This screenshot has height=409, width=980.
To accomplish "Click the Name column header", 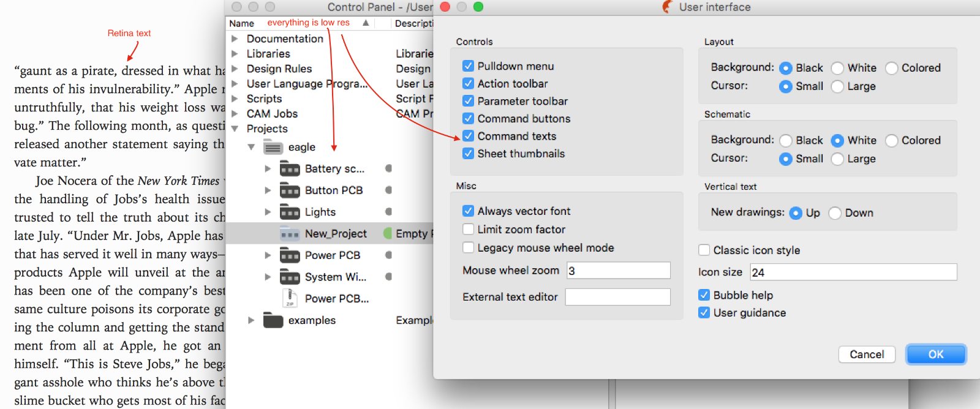I will pos(300,23).
